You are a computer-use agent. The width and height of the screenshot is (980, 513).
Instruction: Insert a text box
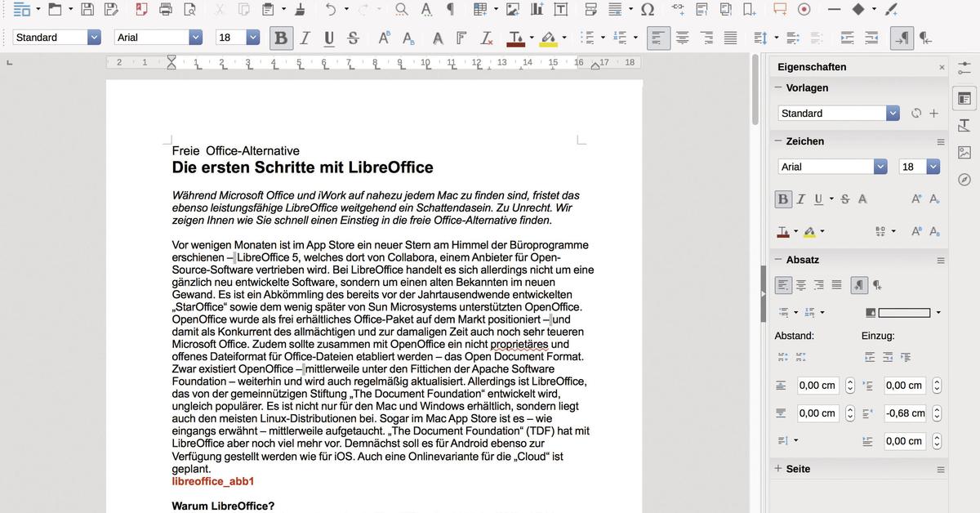click(561, 10)
